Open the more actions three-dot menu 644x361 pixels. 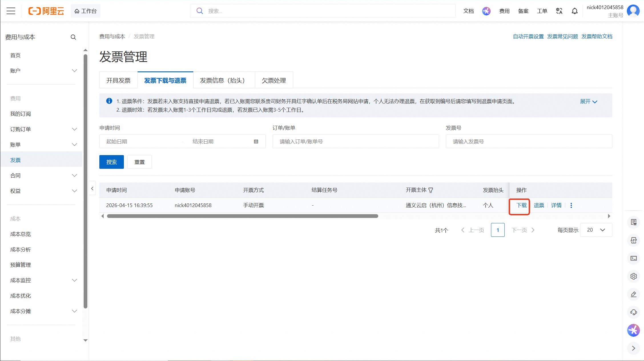(x=571, y=205)
